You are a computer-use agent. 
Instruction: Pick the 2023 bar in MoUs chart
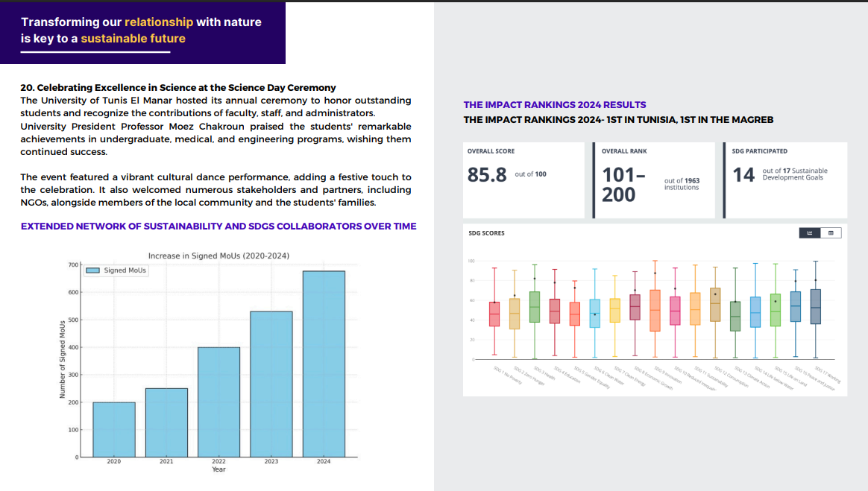(271, 384)
